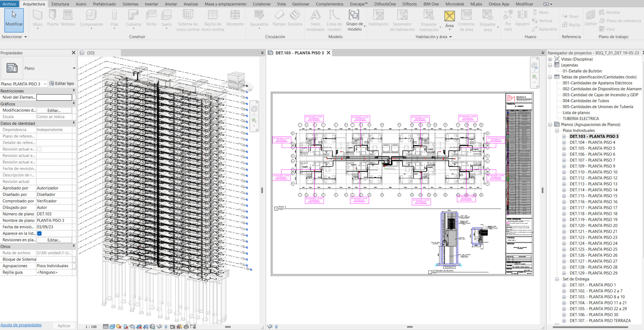Toggle the Agrupaciones row checkbox
This screenshot has height=330, width=644.
tap(74, 266)
